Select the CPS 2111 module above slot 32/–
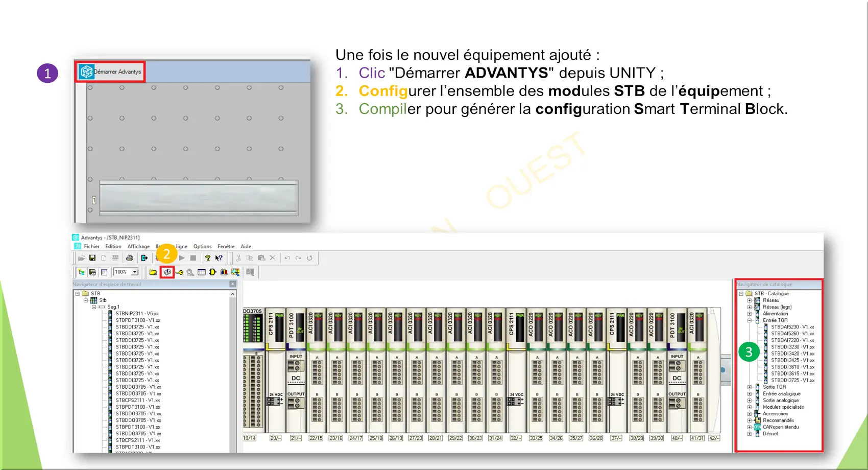 coord(516,370)
